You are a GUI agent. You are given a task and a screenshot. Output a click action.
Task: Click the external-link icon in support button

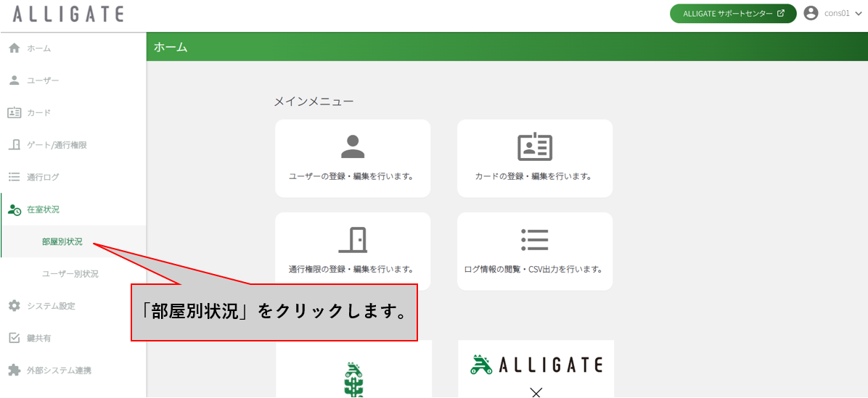[781, 14]
